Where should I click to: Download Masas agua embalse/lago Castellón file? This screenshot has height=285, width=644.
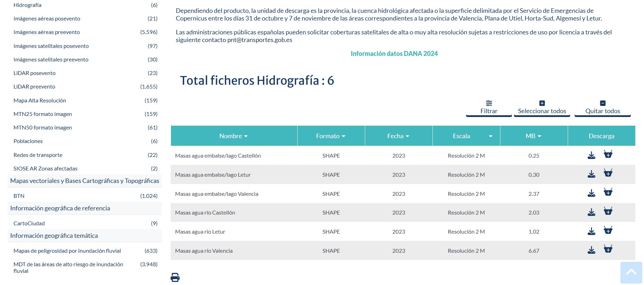point(591,155)
